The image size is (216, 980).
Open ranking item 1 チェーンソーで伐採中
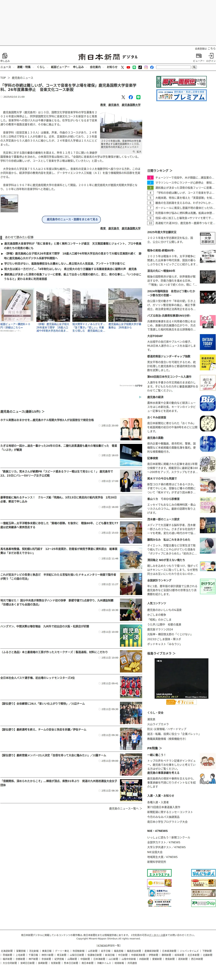pos(181,177)
